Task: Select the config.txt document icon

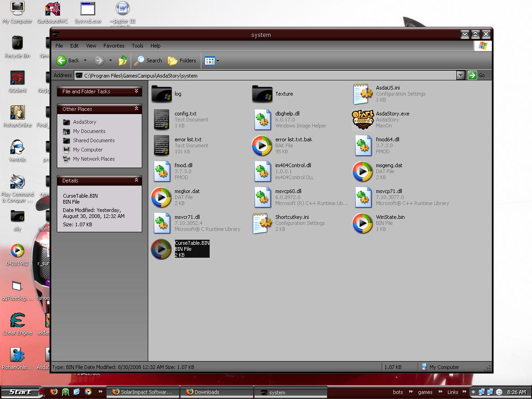Action: [162, 120]
